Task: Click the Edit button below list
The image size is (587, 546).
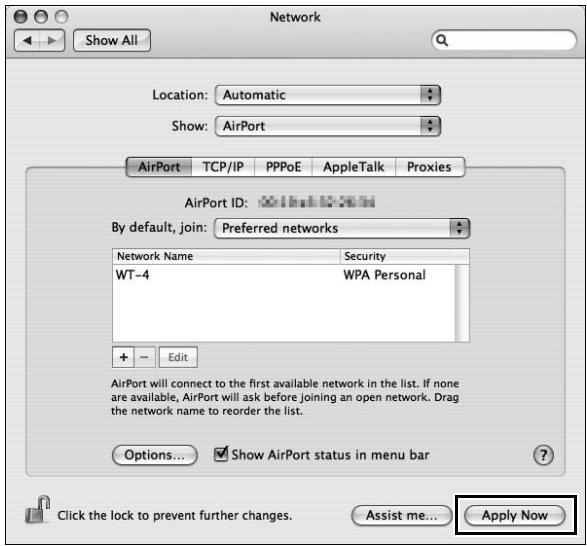Action: click(x=178, y=357)
